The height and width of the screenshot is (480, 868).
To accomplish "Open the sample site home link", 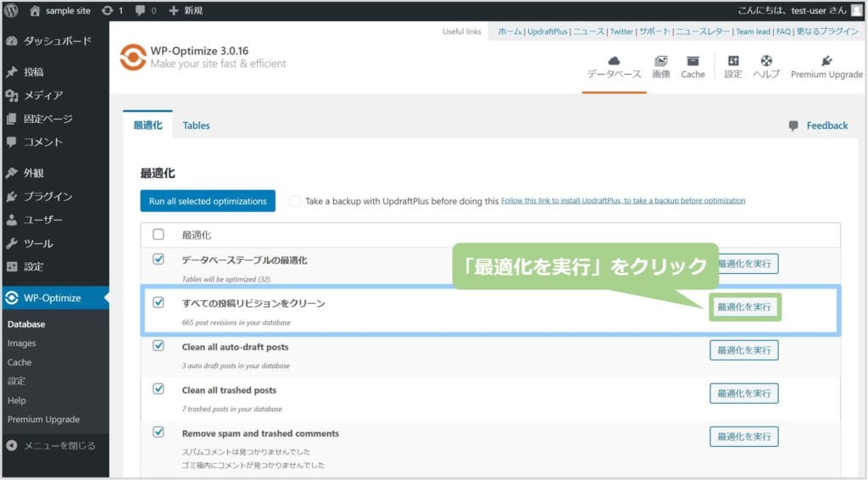I will 59,10.
